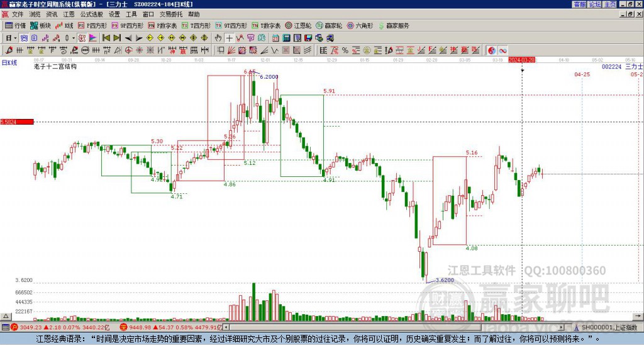Click the 老子十二宫结构 indicator label
The width and height of the screenshot is (644, 345).
pyautogui.click(x=55, y=66)
